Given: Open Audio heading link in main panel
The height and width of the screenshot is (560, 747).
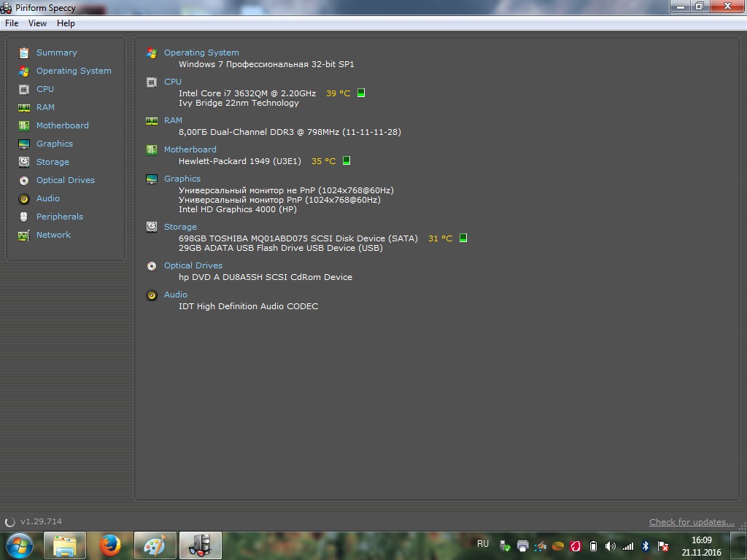Looking at the screenshot, I should click(x=175, y=295).
